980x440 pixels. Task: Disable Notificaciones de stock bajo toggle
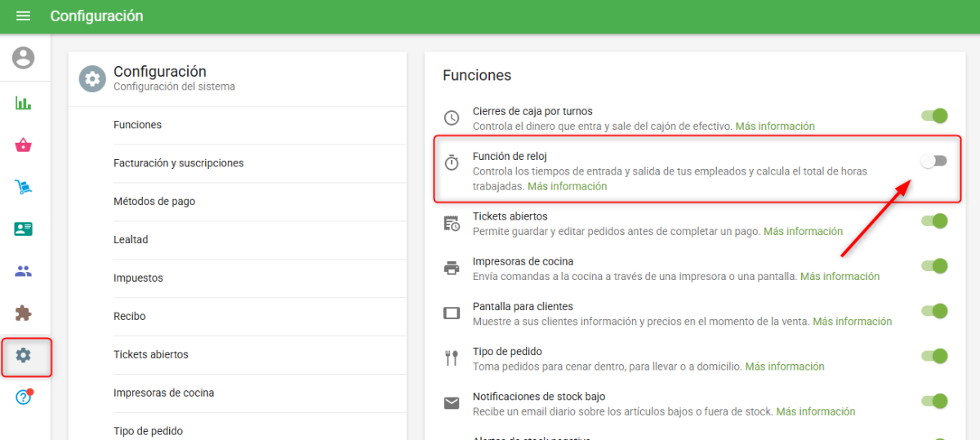coord(934,401)
